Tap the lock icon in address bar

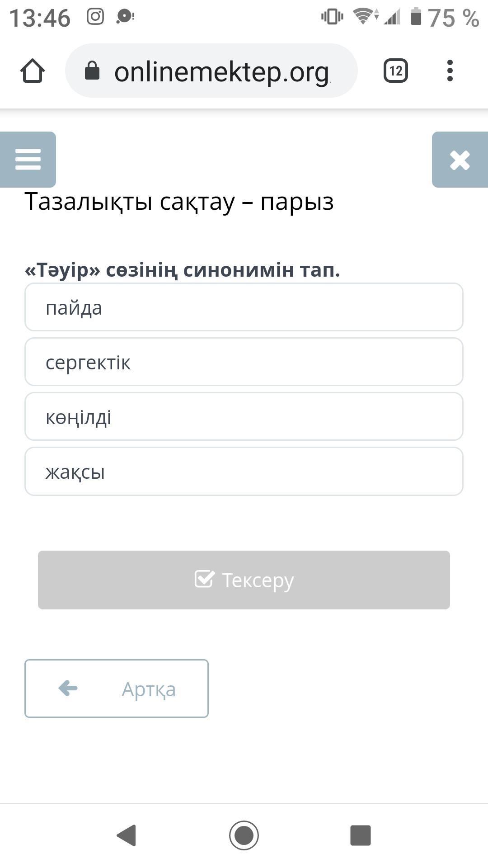point(92,71)
